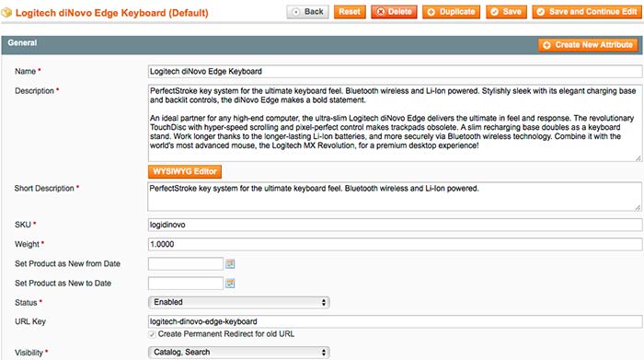Grab the Description textarea resize handle
This screenshot has height=360, width=644.
coord(638,158)
